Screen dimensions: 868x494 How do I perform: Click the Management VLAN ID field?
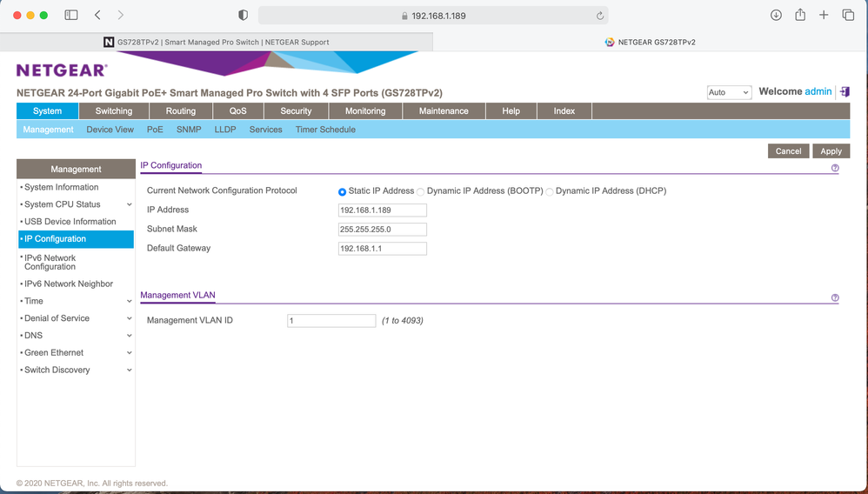pyautogui.click(x=331, y=321)
